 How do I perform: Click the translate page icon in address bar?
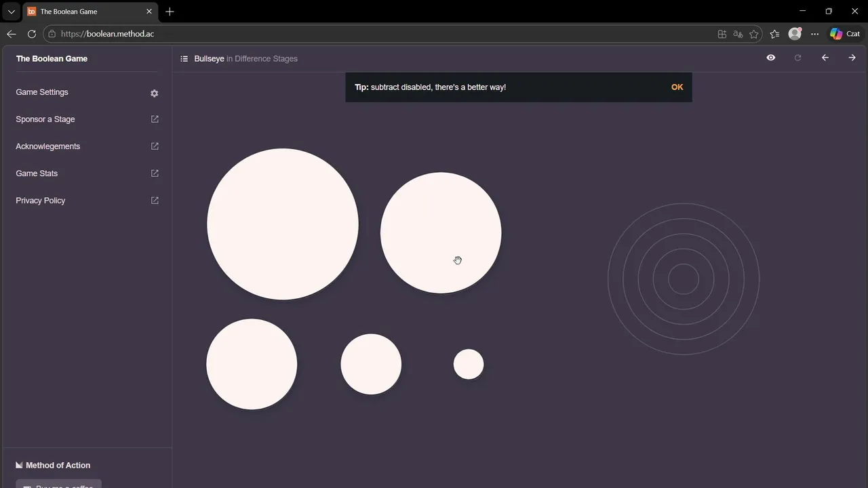click(x=738, y=34)
